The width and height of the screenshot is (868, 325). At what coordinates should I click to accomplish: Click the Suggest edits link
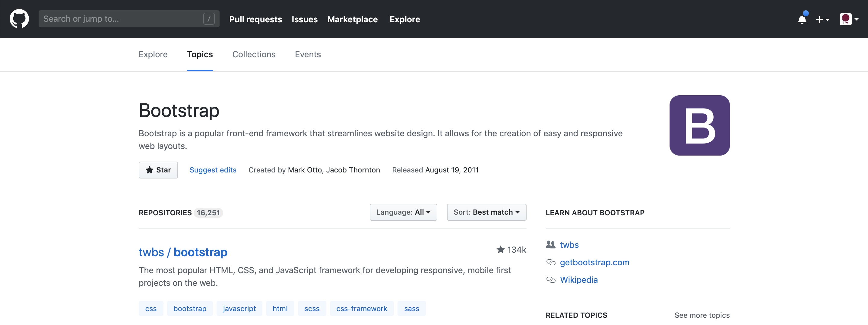[213, 170]
